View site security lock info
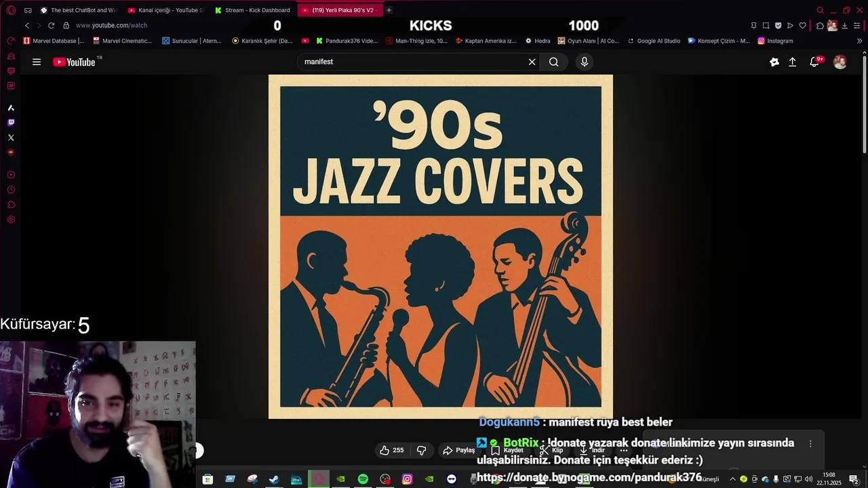868x488 pixels. pyautogui.click(x=66, y=25)
